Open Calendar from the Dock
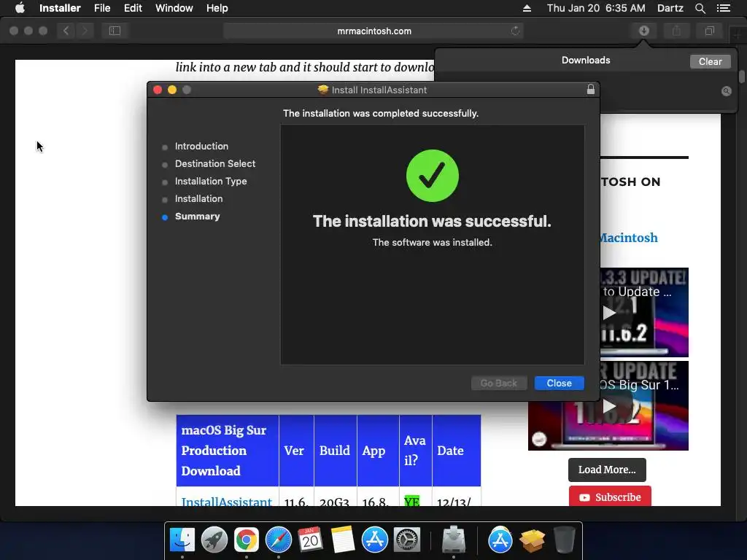Image resolution: width=747 pixels, height=560 pixels. (311, 540)
